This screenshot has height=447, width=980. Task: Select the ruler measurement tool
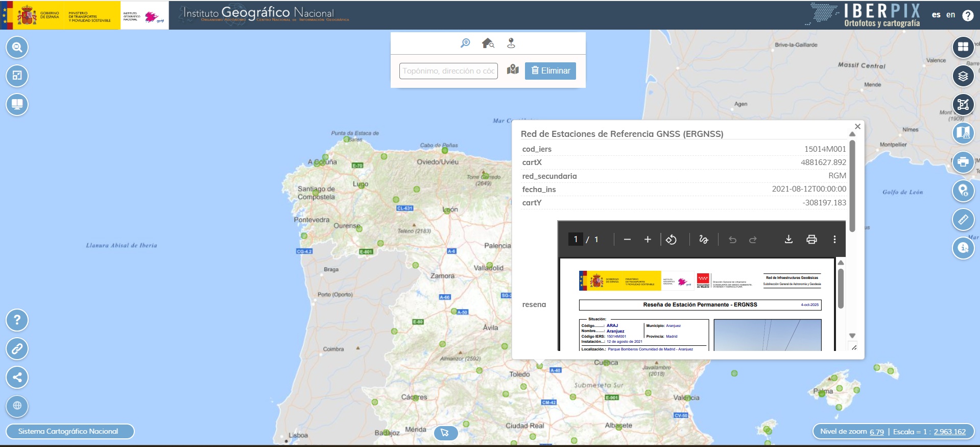click(963, 220)
